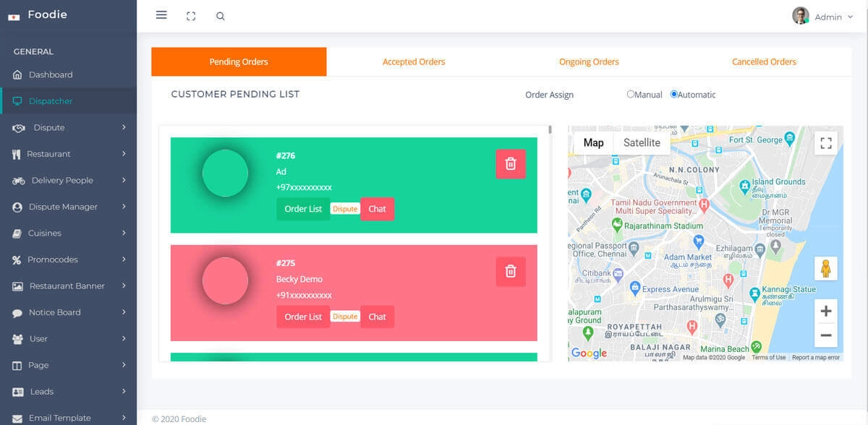This screenshot has width=868, height=425.
Task: Open the Cancelled Orders tab
Action: 764,62
